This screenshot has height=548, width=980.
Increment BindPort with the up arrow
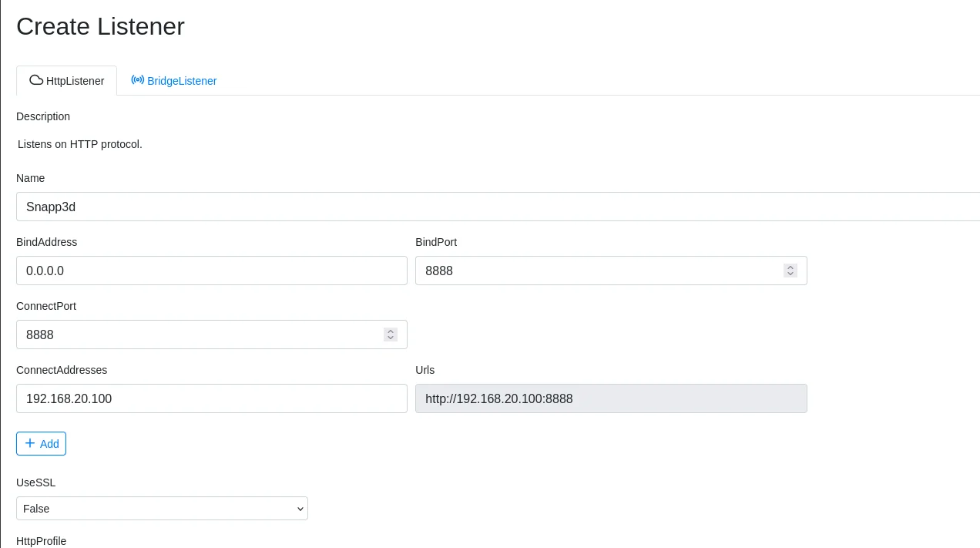pyautogui.click(x=790, y=267)
